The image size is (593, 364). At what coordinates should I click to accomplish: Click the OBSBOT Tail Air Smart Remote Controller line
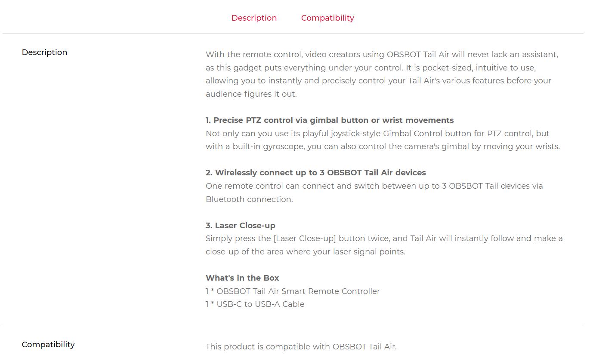click(293, 291)
